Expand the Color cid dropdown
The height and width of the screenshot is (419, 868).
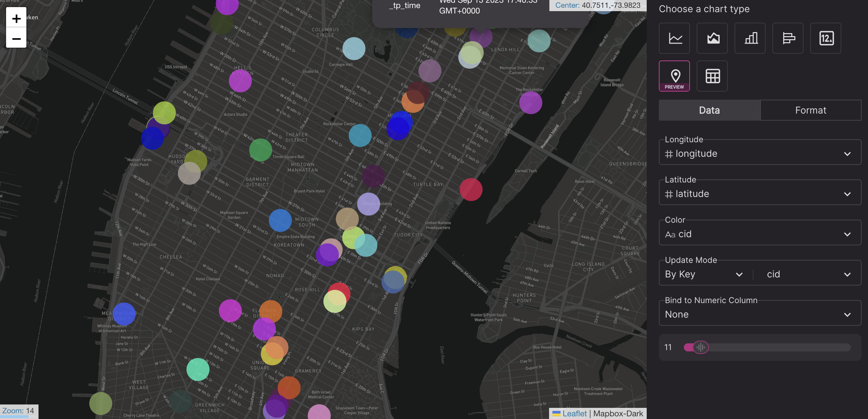760,234
